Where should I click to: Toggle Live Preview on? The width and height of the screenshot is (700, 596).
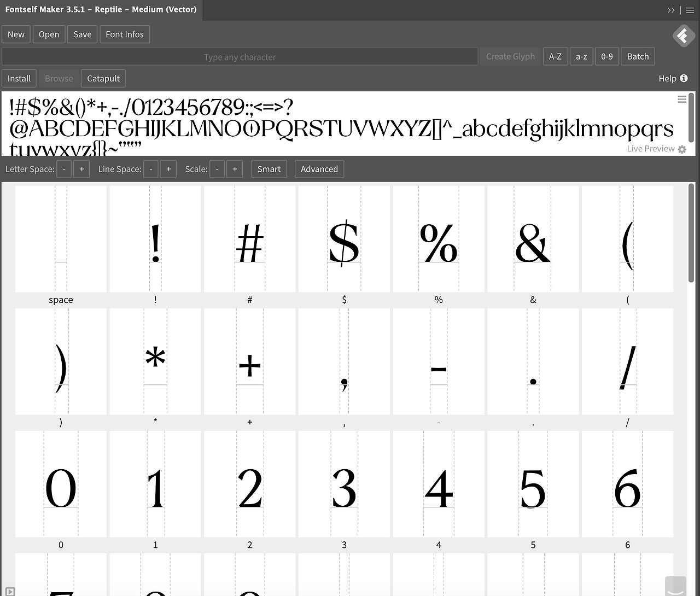pos(650,148)
